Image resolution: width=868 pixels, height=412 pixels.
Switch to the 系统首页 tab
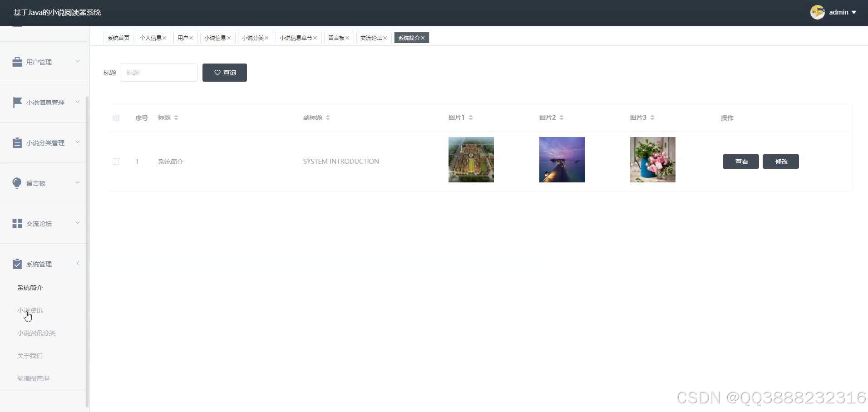tap(118, 38)
